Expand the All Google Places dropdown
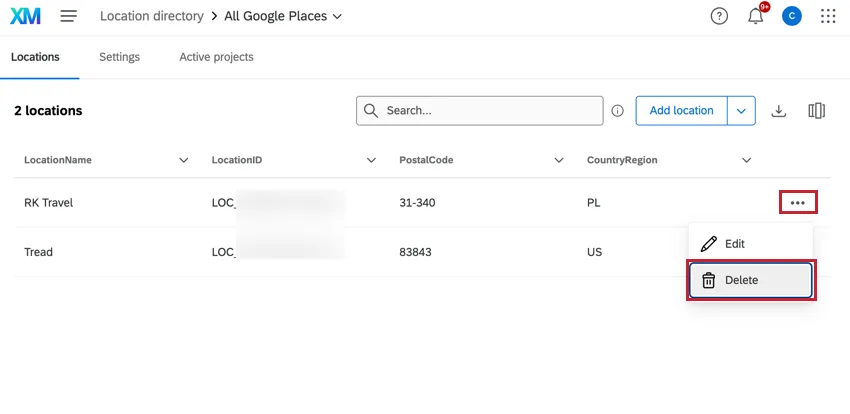The width and height of the screenshot is (850, 414). tap(336, 16)
